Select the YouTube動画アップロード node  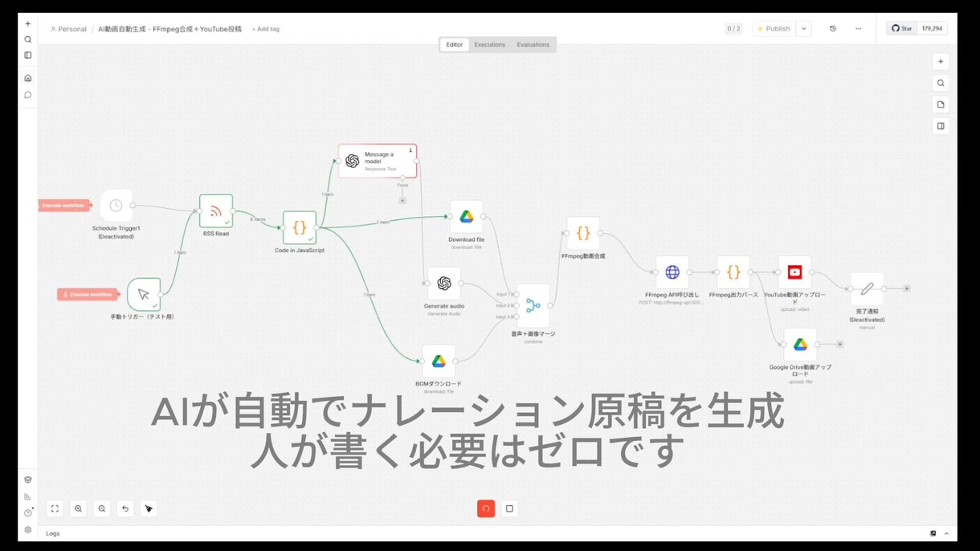coord(794,272)
